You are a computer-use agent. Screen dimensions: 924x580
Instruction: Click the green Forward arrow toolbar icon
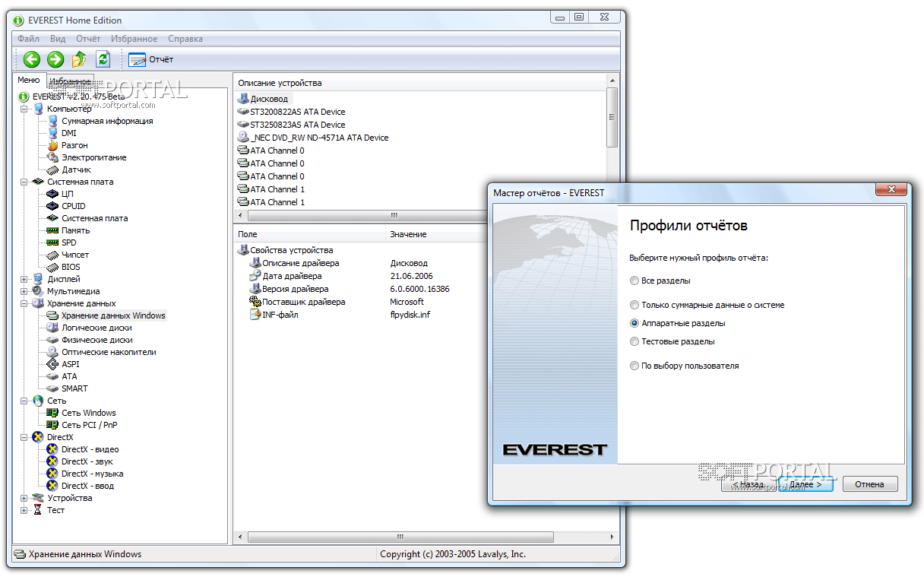coord(55,59)
